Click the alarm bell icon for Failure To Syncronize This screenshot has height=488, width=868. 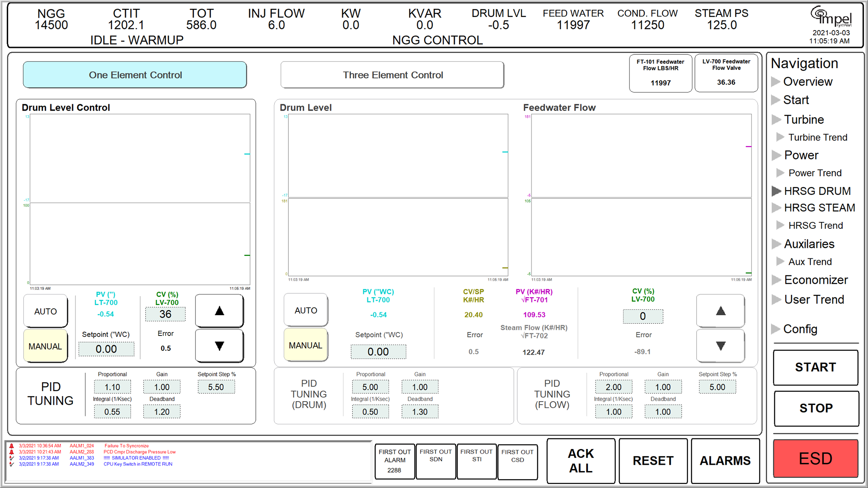pyautogui.click(x=11, y=446)
